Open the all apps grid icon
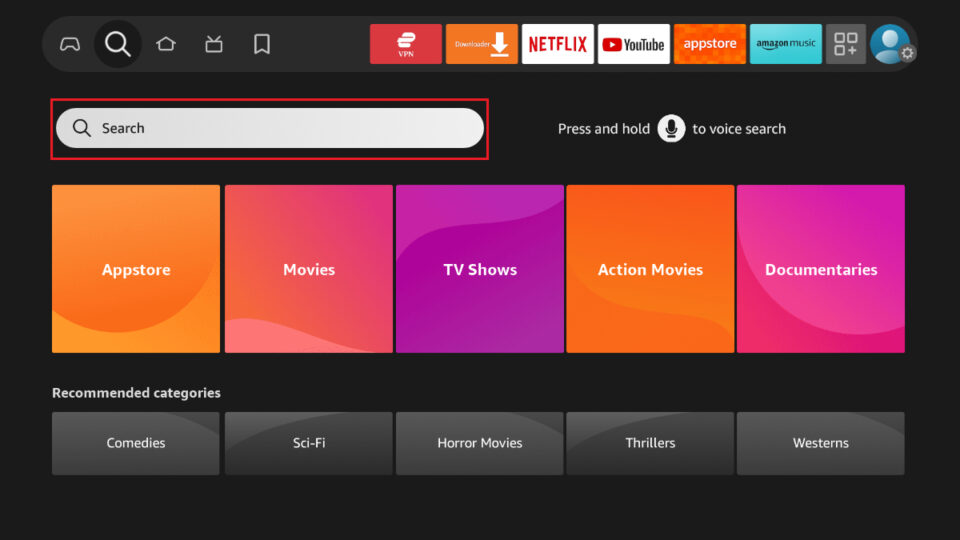 [846, 44]
